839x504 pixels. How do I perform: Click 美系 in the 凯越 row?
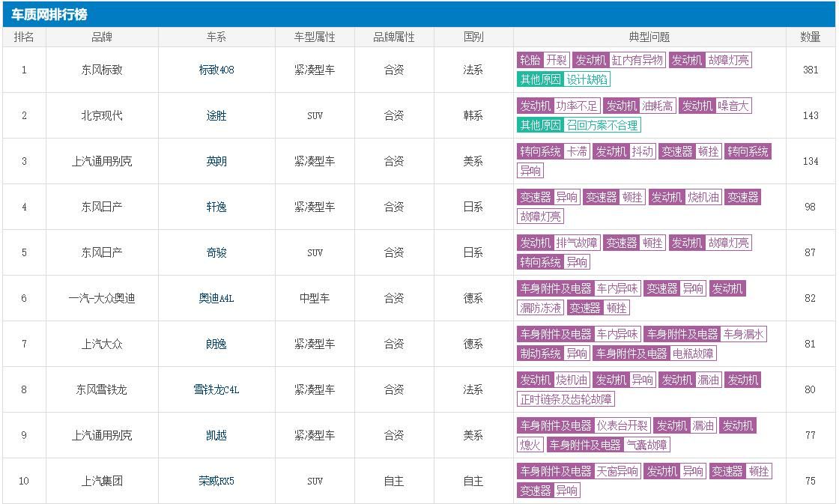point(473,435)
